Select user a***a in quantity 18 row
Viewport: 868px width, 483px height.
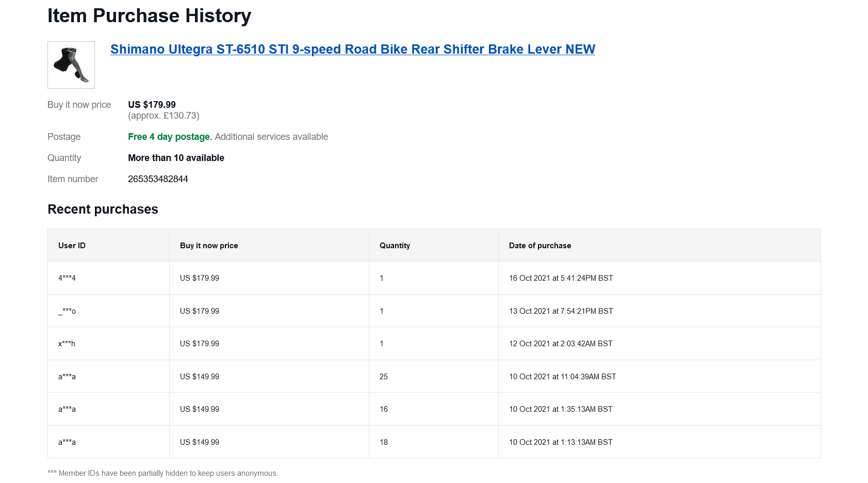click(x=67, y=442)
